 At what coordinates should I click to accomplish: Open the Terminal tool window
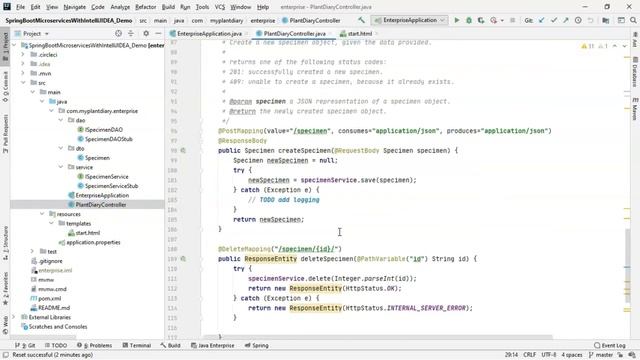tap(137, 345)
